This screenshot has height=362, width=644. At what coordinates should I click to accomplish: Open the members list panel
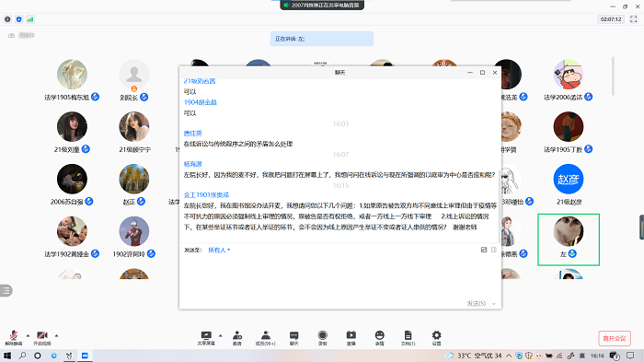pos(266,338)
